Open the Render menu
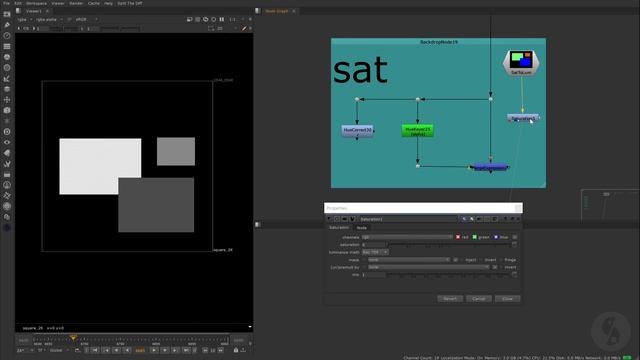This screenshot has height=360, width=640. tap(76, 3)
